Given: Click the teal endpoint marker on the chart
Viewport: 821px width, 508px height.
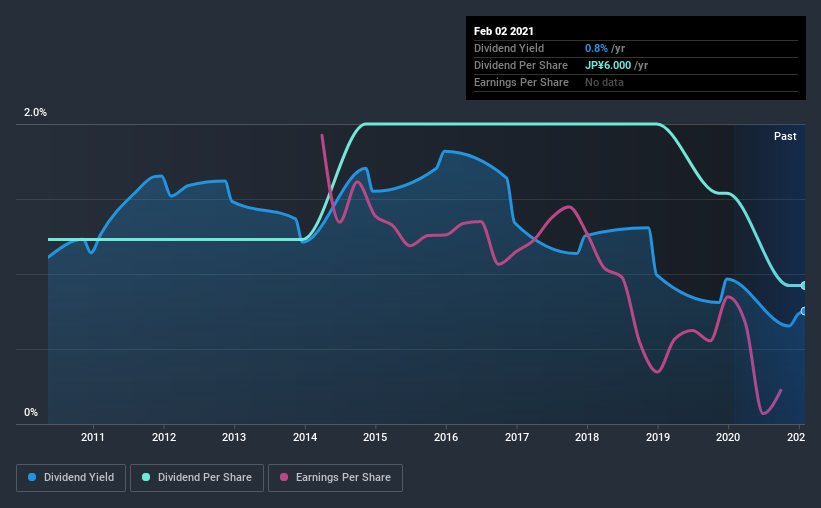Looking at the screenshot, I should pyautogui.click(x=803, y=285).
